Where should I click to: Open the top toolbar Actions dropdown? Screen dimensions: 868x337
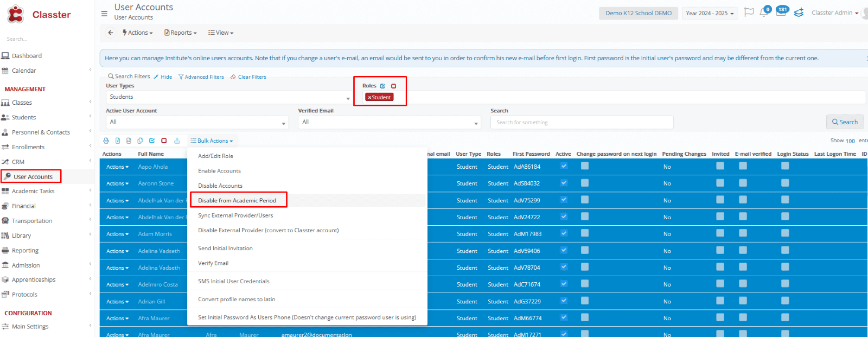(x=138, y=33)
